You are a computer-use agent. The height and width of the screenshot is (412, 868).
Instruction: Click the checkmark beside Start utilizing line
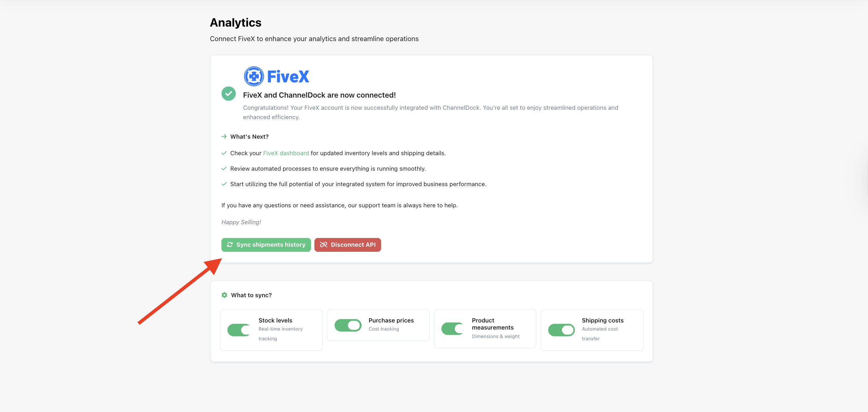224,184
